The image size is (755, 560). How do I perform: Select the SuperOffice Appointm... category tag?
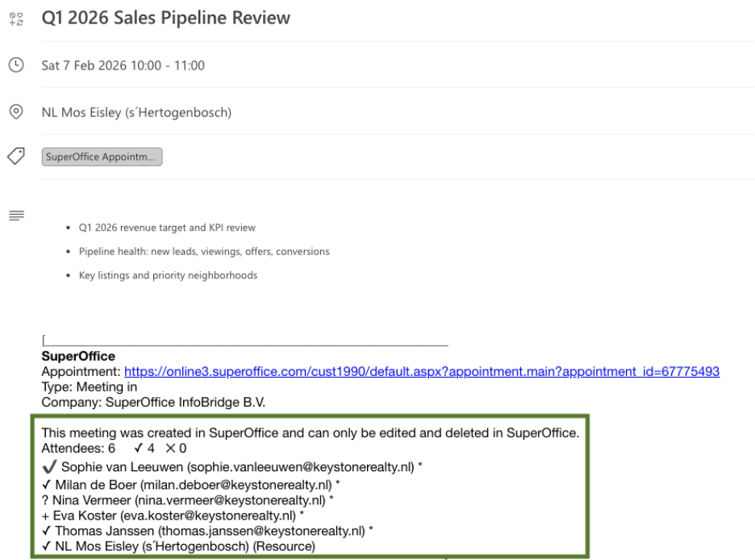102,157
